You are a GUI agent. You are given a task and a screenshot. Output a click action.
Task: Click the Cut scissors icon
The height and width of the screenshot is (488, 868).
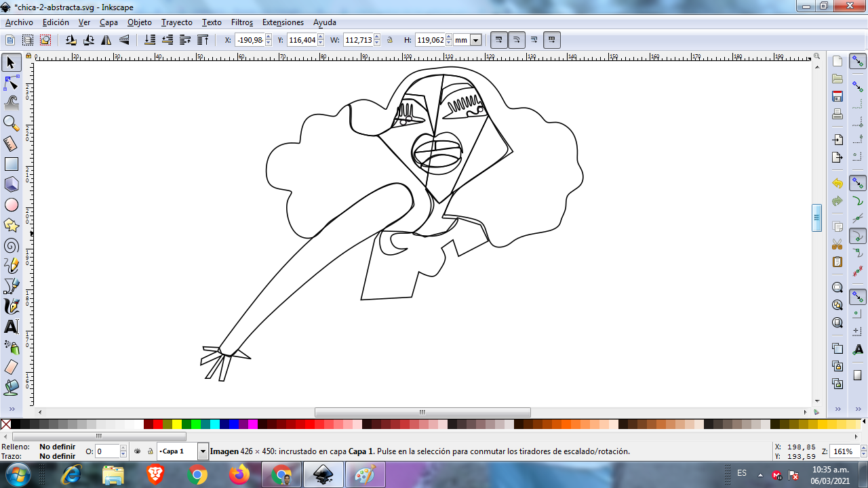[x=837, y=244]
